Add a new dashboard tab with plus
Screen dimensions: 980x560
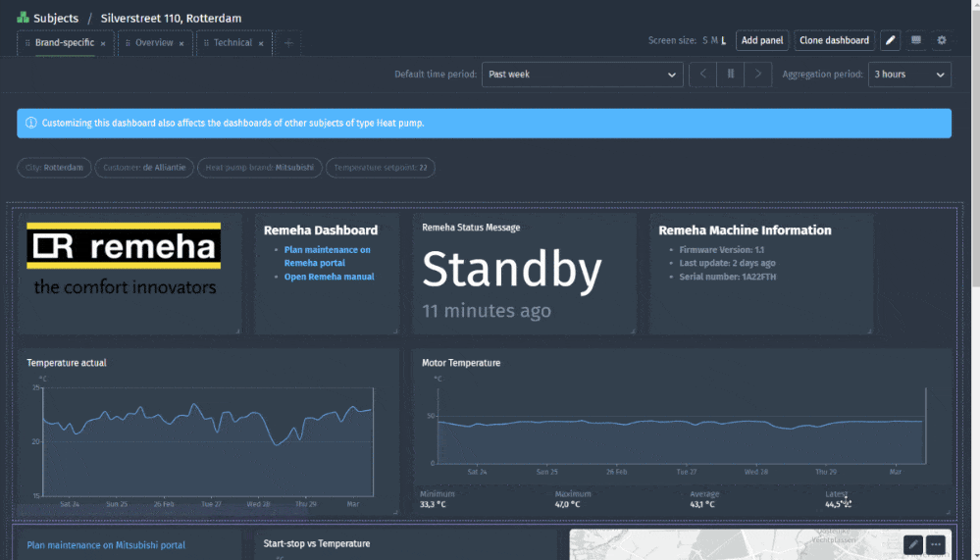[x=288, y=43]
